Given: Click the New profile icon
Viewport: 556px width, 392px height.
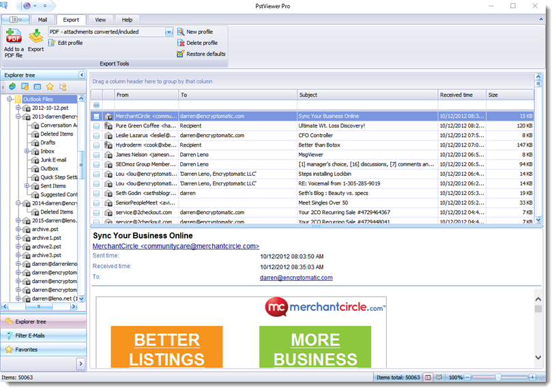Looking at the screenshot, I should 181,32.
